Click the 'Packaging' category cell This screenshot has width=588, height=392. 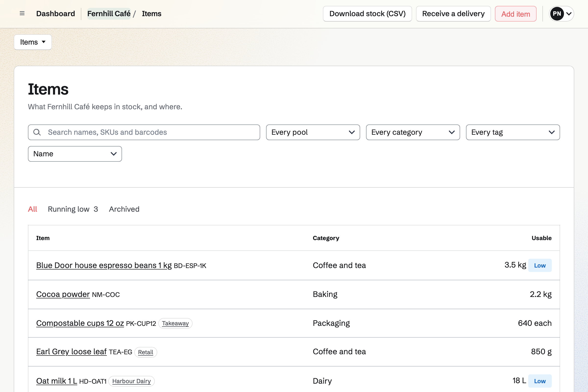click(x=331, y=323)
